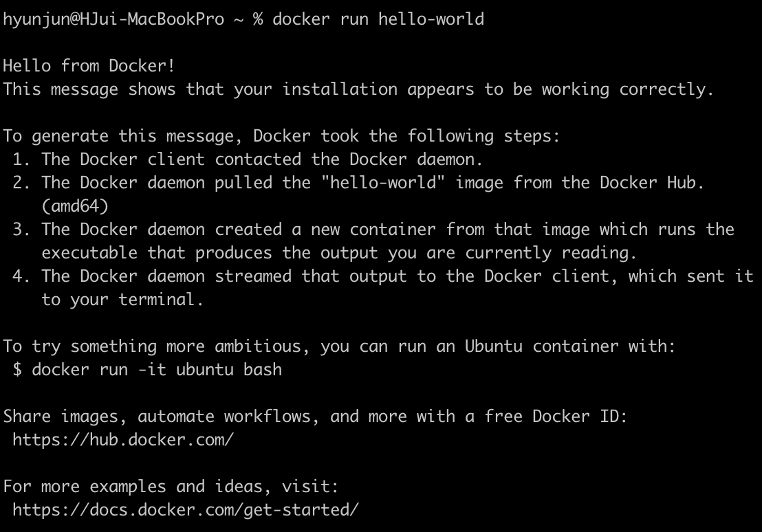This screenshot has height=532, width=762.
Task: Click the 'Hello from Docker!' line
Action: (89, 65)
